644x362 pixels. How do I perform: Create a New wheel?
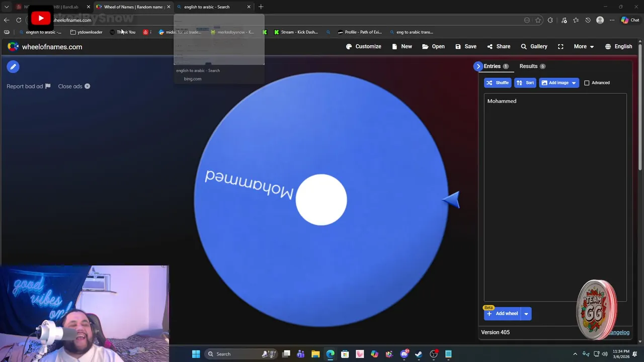402,46
